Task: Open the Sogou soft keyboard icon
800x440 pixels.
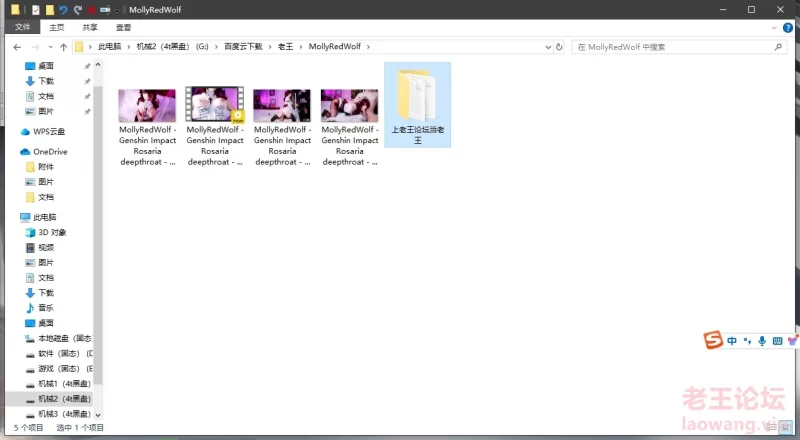Action: point(778,341)
